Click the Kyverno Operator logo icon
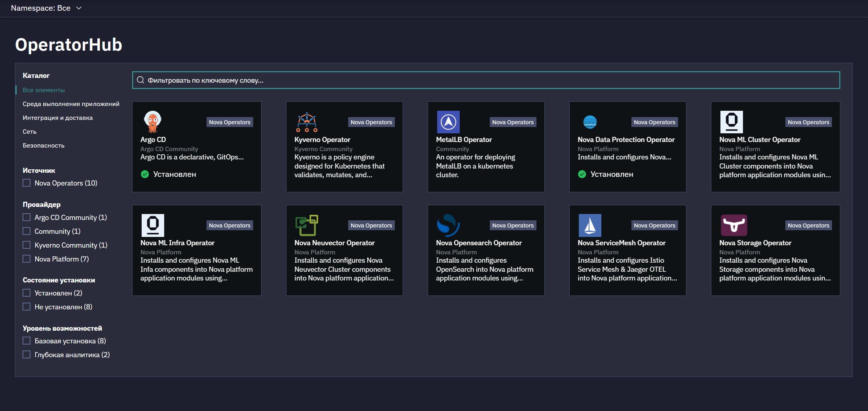The width and height of the screenshot is (868, 411). pos(307,122)
